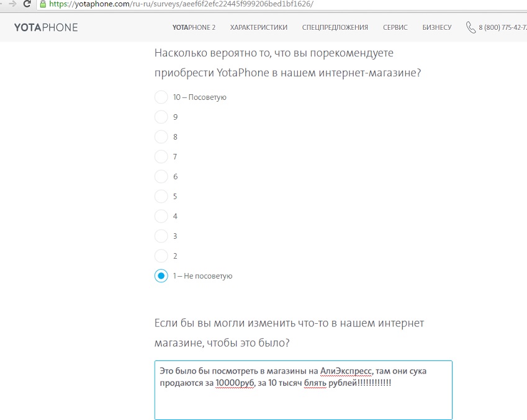Select rating radio 2
Viewport: 527px width, 420px height.
161,256
